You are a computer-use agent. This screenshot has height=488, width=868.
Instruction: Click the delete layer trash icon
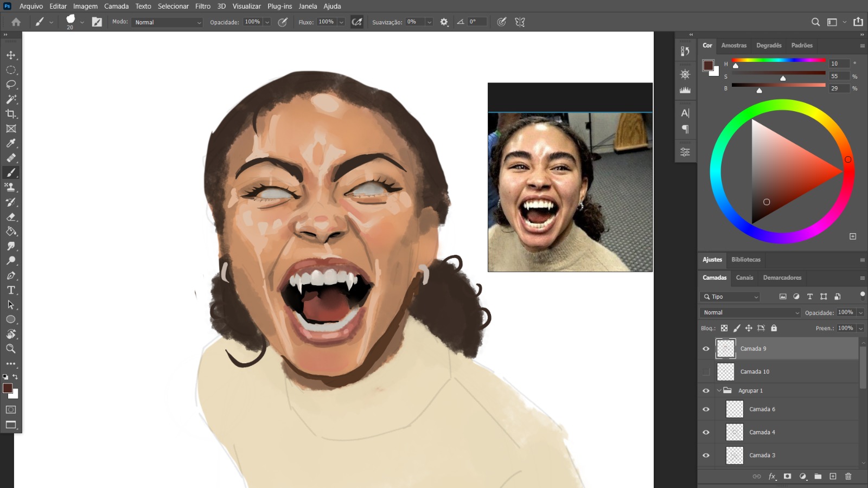click(848, 477)
